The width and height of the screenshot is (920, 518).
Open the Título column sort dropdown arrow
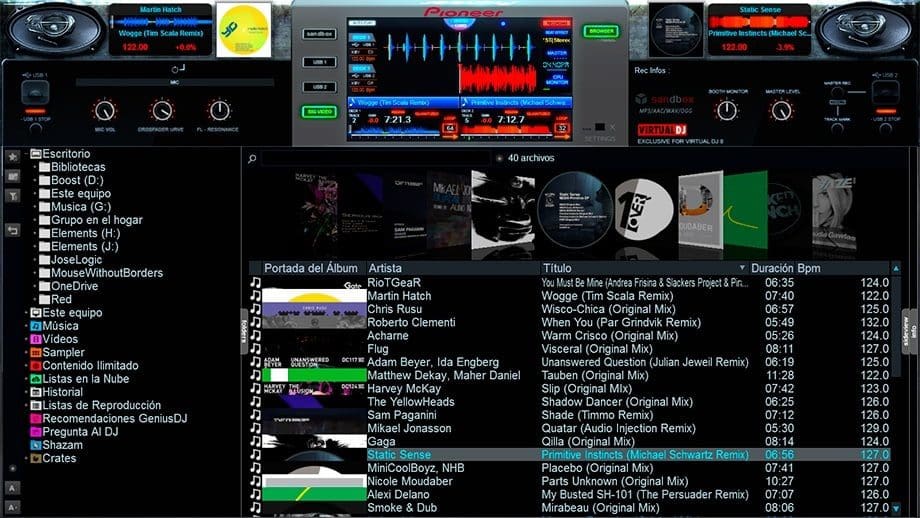(742, 268)
